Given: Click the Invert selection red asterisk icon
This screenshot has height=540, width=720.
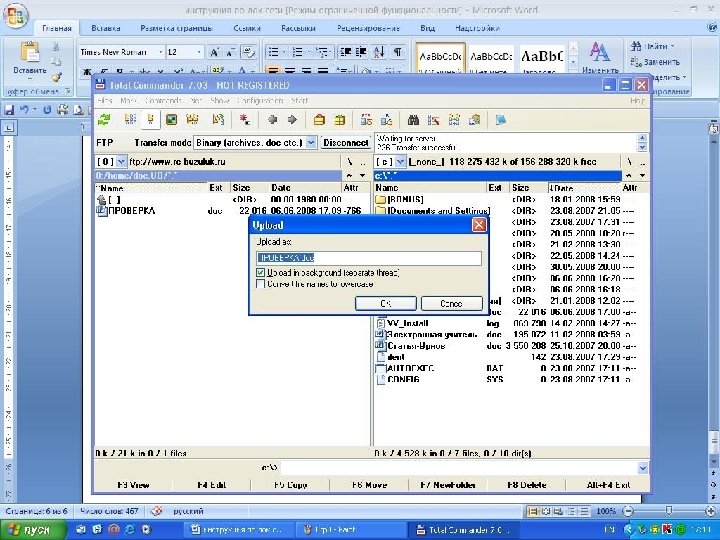Looking at the screenshot, I should pos(245,120).
